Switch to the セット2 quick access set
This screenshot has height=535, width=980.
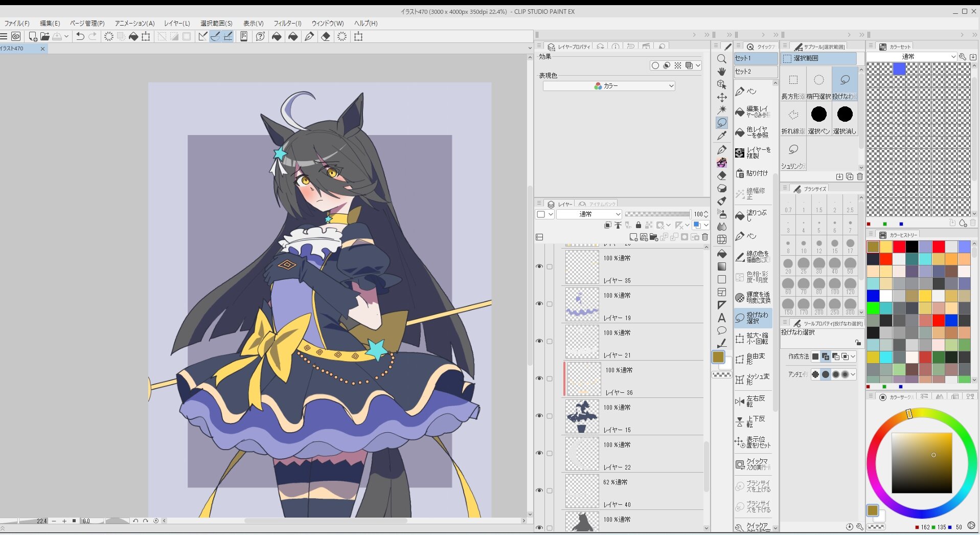tap(755, 72)
